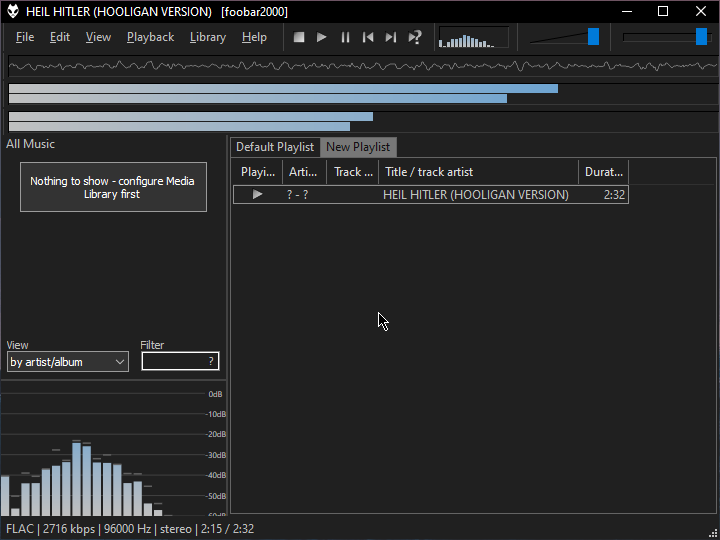Viewport: 720px width, 540px height.
Task: Click the random playback button
Action: click(415, 37)
